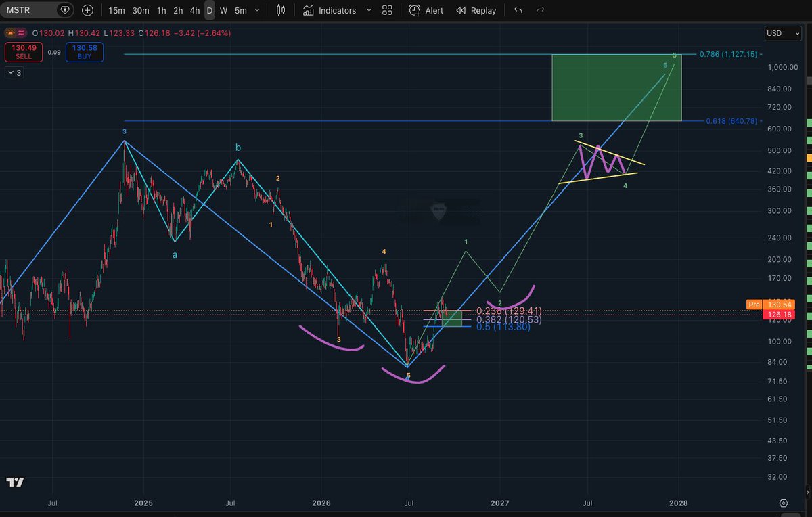Select the D daily interval
This screenshot has width=812, height=517.
(210, 11)
